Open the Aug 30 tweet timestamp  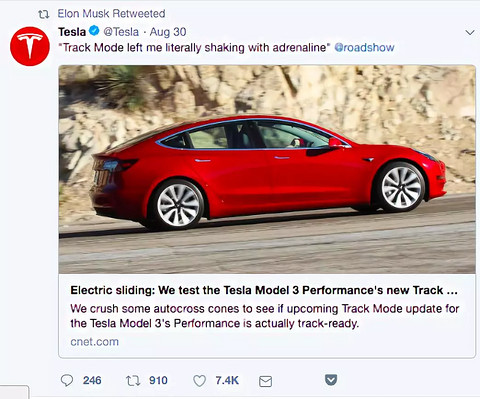(x=168, y=32)
